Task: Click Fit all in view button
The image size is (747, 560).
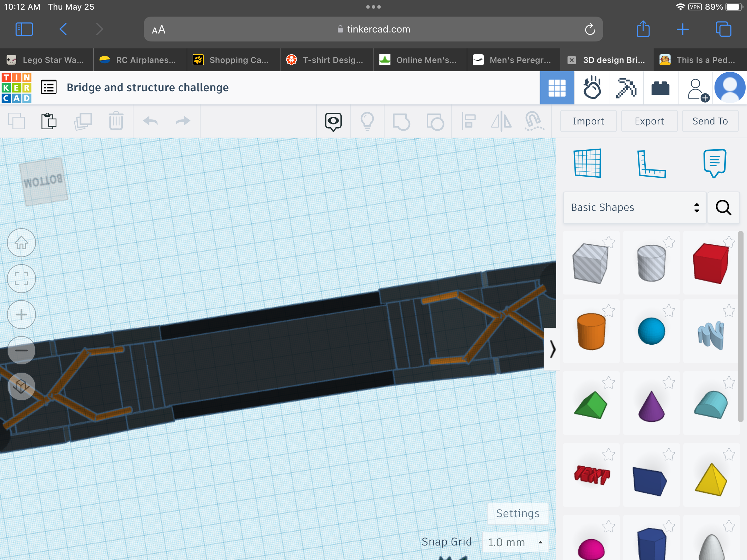Action: click(x=21, y=279)
